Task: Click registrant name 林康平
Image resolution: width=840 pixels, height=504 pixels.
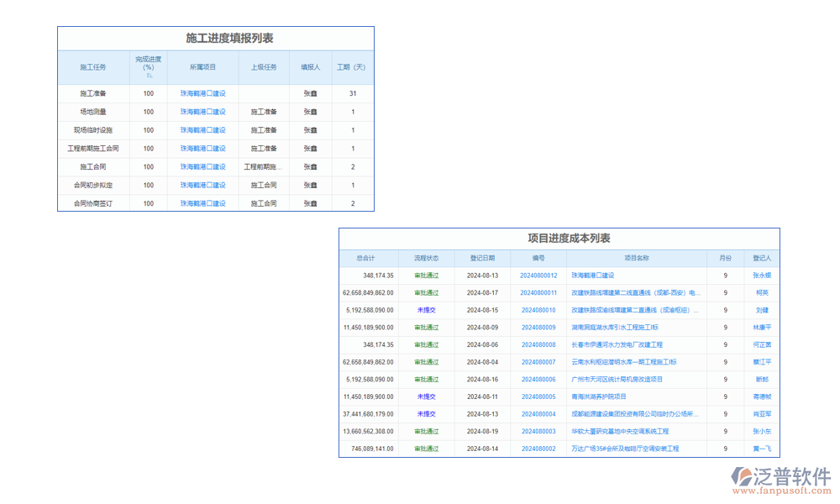Action: click(761, 328)
